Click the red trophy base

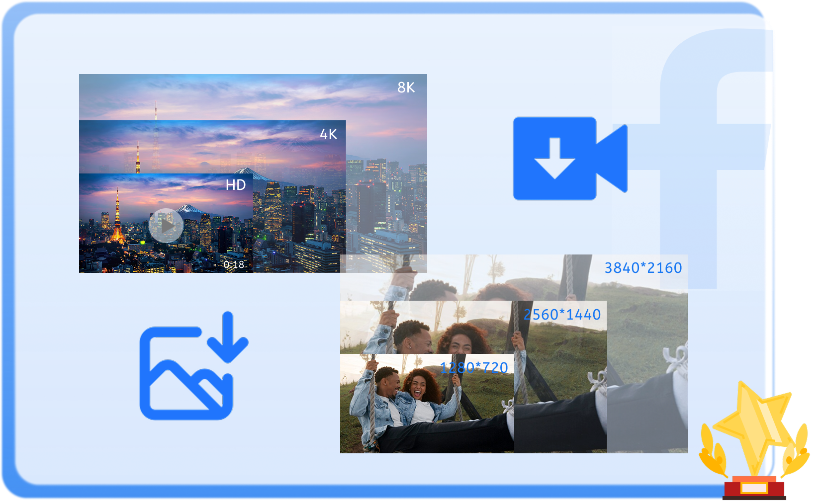[754, 488]
